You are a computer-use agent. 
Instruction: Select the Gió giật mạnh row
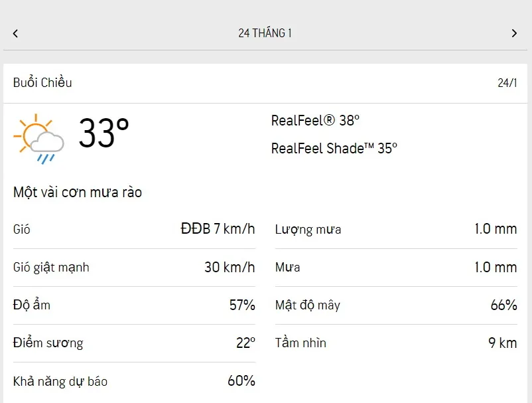click(134, 268)
